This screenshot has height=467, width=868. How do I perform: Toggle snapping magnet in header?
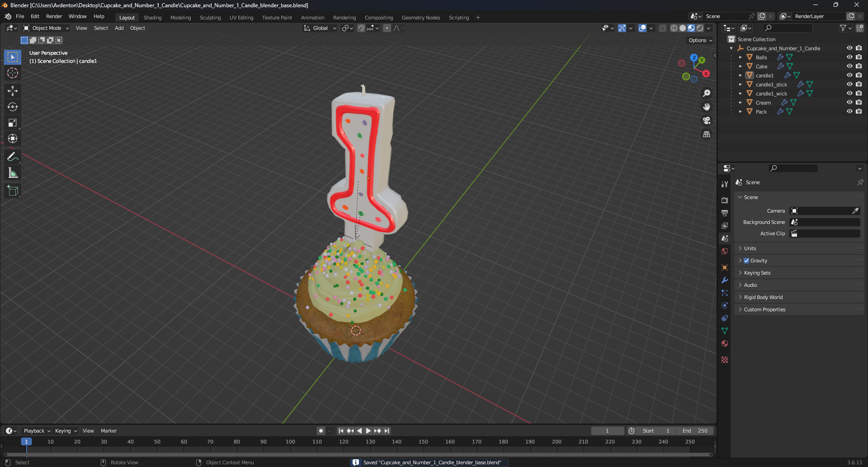click(361, 28)
